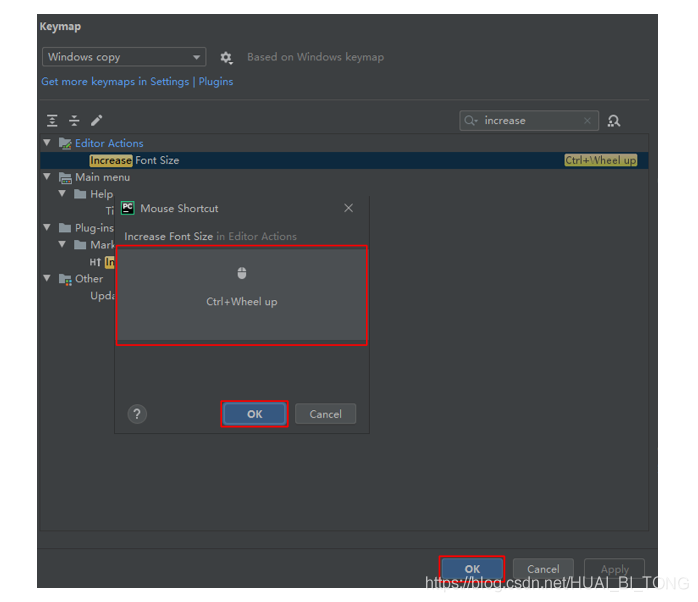Viewport: 698px width, 602px height.
Task: Collapse the Plug-ins tree node
Action: point(47,227)
